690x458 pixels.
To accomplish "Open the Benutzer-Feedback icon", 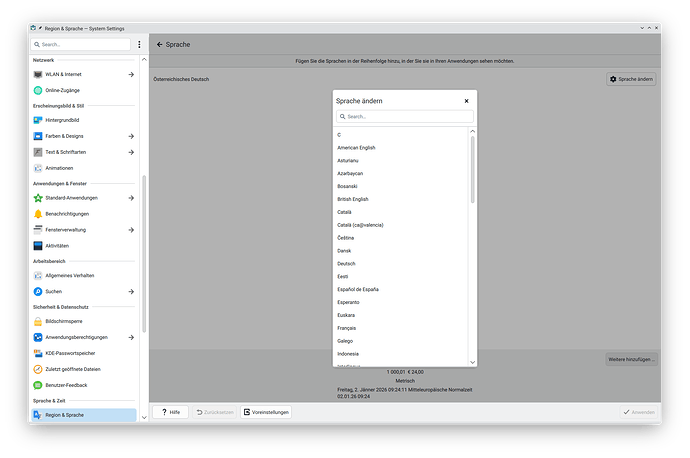I will [x=38, y=385].
